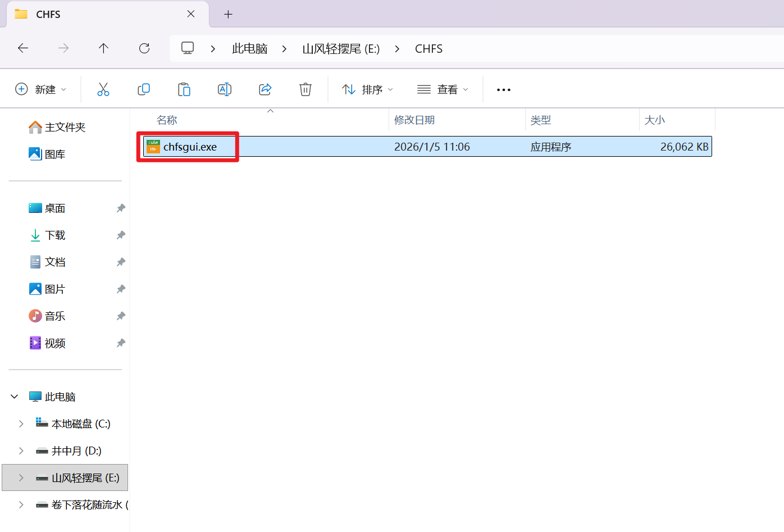Open the 排序 sorting dropdown
The image size is (784, 532).
pyautogui.click(x=367, y=89)
